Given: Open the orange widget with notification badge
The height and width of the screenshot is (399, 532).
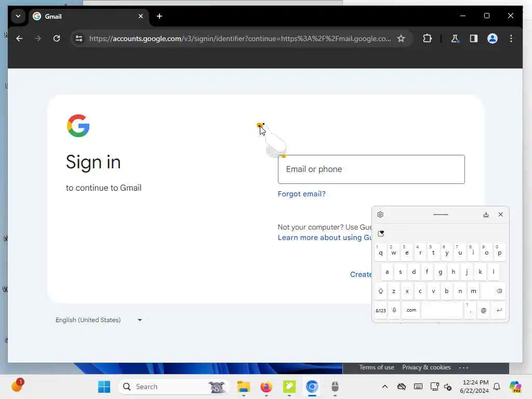Looking at the screenshot, I should click(17, 385).
